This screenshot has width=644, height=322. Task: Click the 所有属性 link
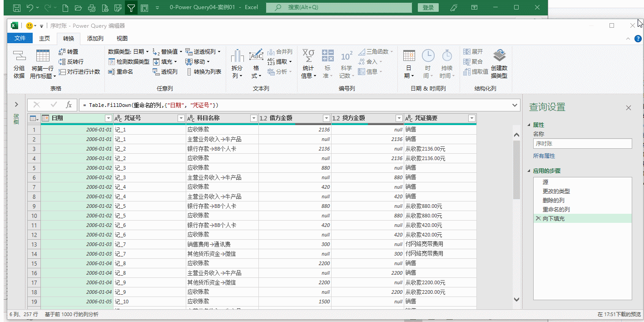click(544, 156)
